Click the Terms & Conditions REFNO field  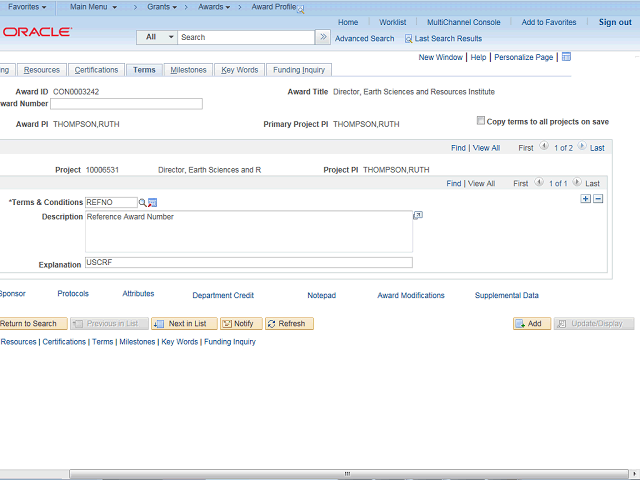pos(111,202)
